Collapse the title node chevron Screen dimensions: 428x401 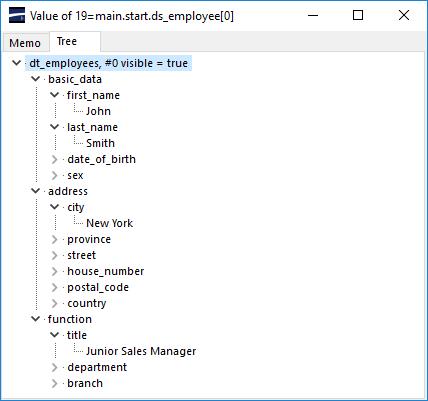click(54, 335)
